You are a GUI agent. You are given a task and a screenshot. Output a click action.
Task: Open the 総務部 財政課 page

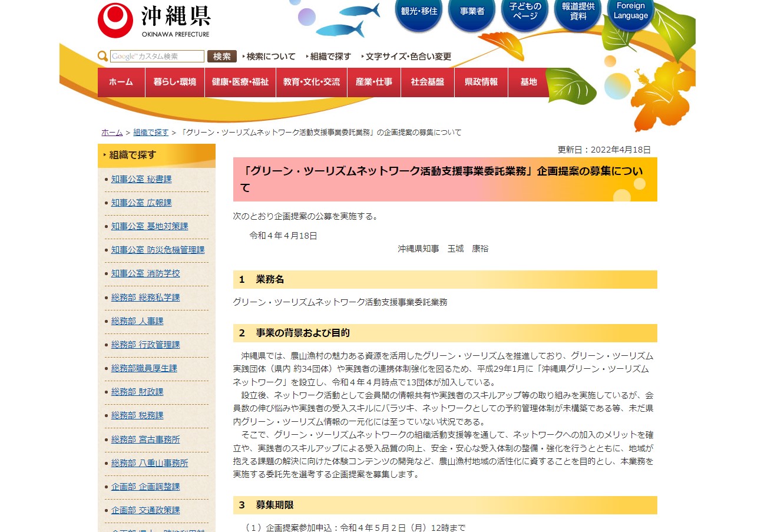137,391
